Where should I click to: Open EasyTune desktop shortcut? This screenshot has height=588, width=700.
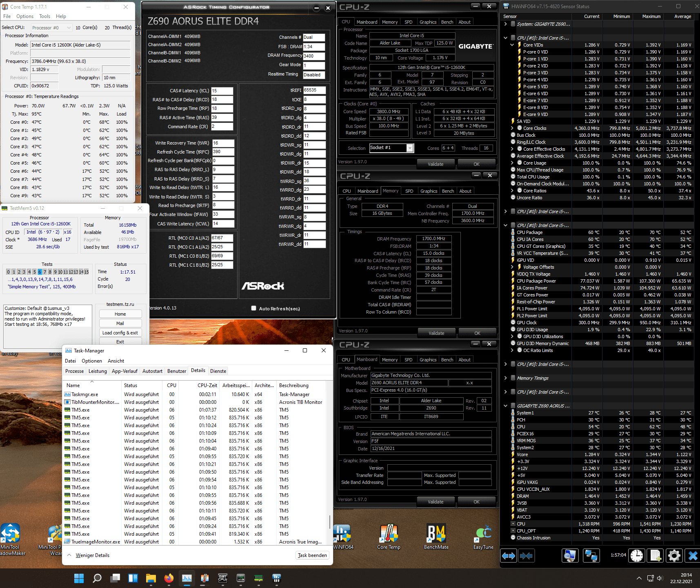[483, 537]
